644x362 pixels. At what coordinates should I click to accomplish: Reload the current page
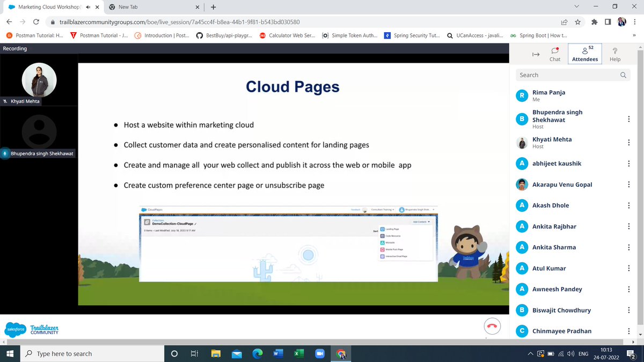pos(36,22)
